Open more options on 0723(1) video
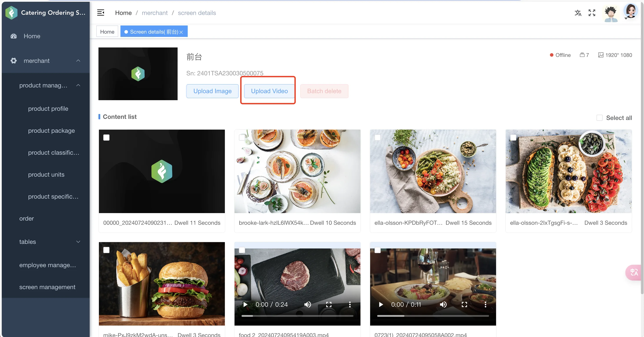Viewport: 644px width, 337px height. [485, 304]
